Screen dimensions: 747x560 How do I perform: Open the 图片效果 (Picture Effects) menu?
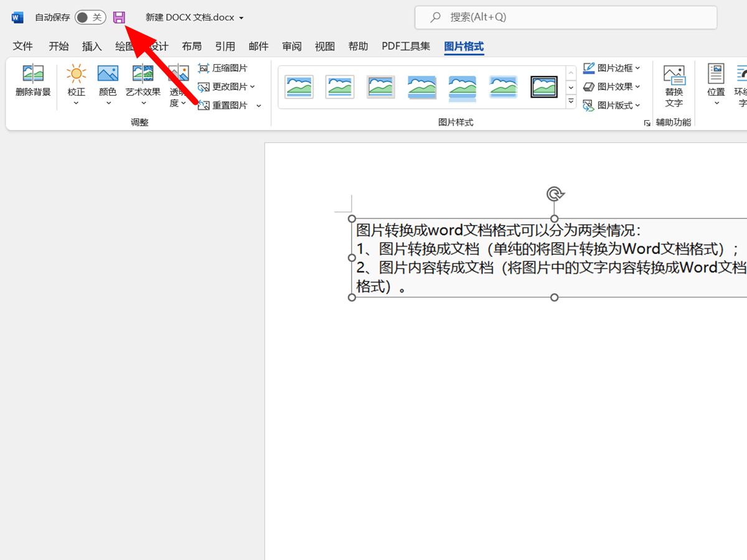(x=613, y=86)
